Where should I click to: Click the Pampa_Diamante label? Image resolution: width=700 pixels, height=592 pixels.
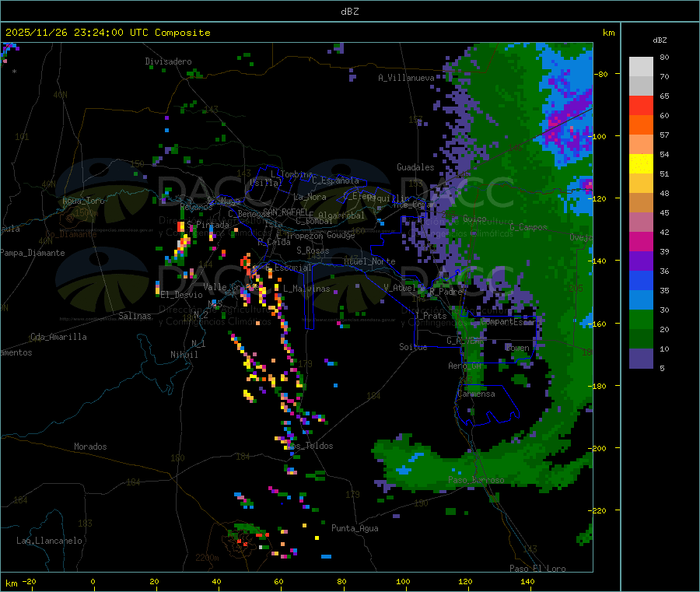pos(33,253)
